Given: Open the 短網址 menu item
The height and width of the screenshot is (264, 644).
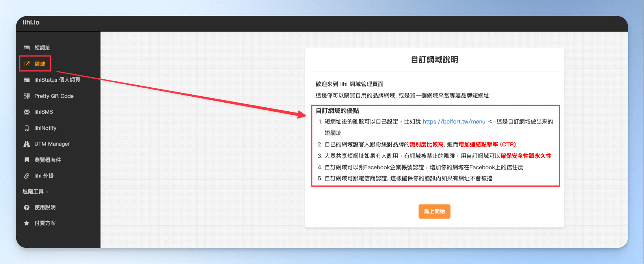Looking at the screenshot, I should point(42,48).
